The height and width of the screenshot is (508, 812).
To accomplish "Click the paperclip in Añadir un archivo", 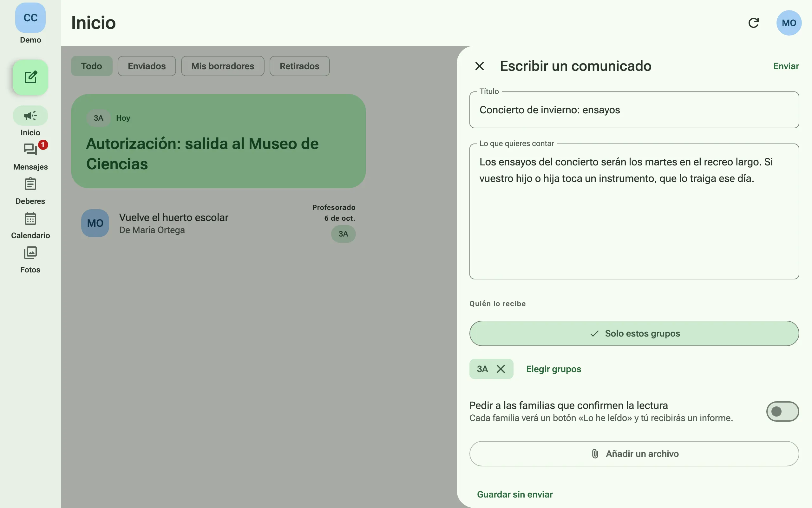I will (595, 454).
